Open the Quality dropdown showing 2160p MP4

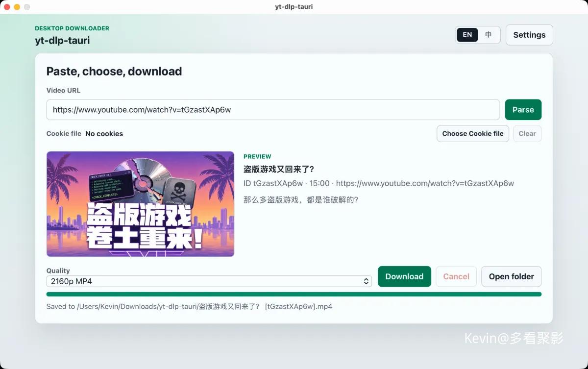pyautogui.click(x=209, y=281)
